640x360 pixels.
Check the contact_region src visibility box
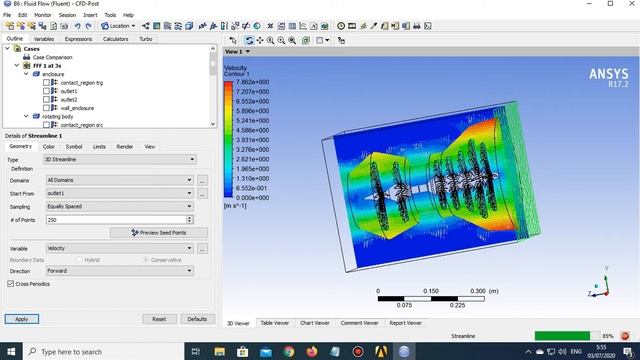tap(46, 125)
